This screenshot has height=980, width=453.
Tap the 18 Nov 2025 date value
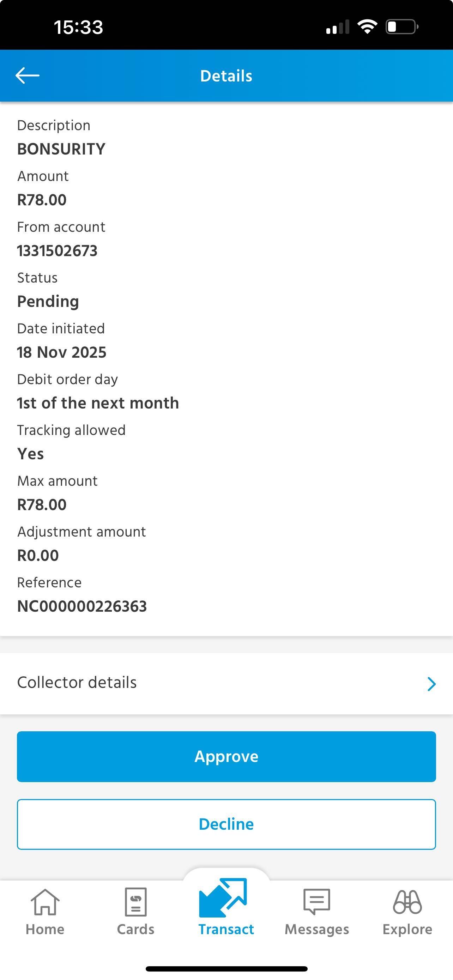(62, 352)
